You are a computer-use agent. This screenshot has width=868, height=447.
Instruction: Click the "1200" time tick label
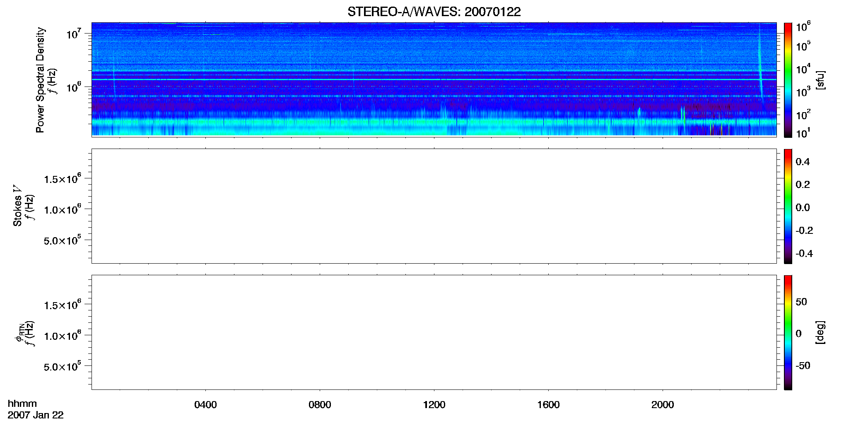434,405
